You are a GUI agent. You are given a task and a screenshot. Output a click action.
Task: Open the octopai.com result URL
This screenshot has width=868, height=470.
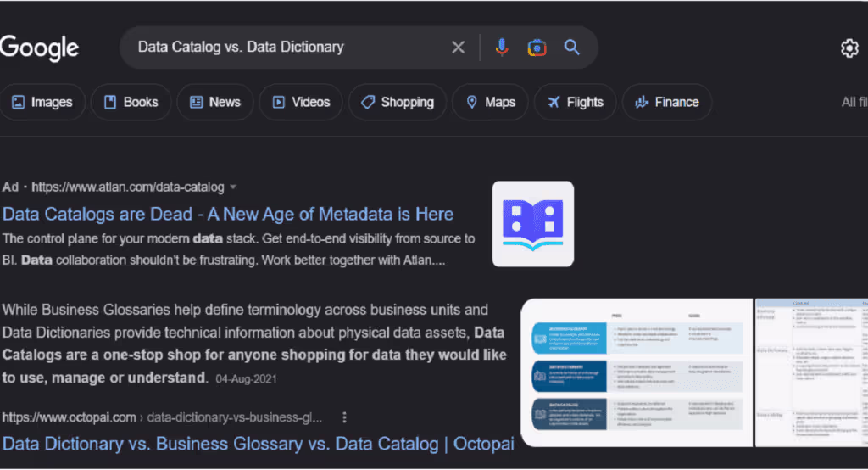click(x=162, y=417)
